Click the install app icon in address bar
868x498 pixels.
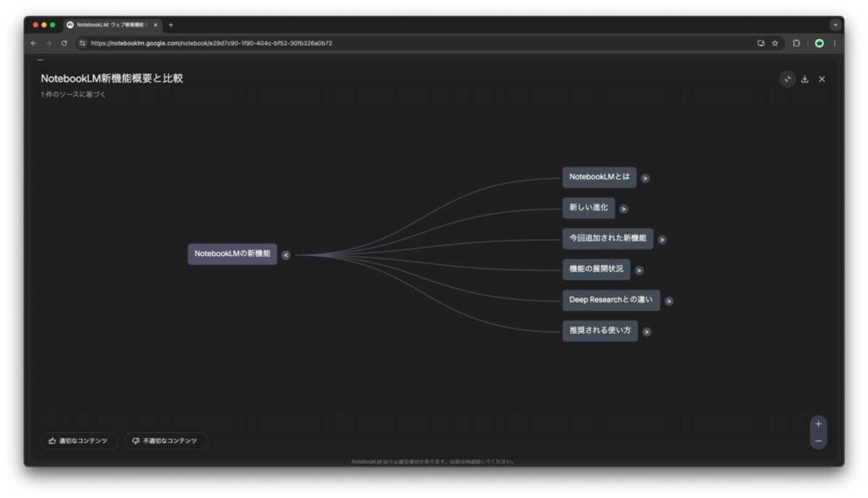760,43
